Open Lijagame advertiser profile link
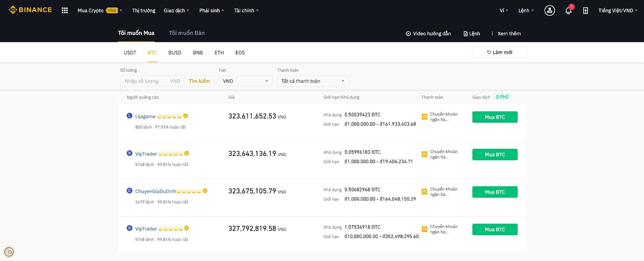This screenshot has width=644, height=261. 145,116
